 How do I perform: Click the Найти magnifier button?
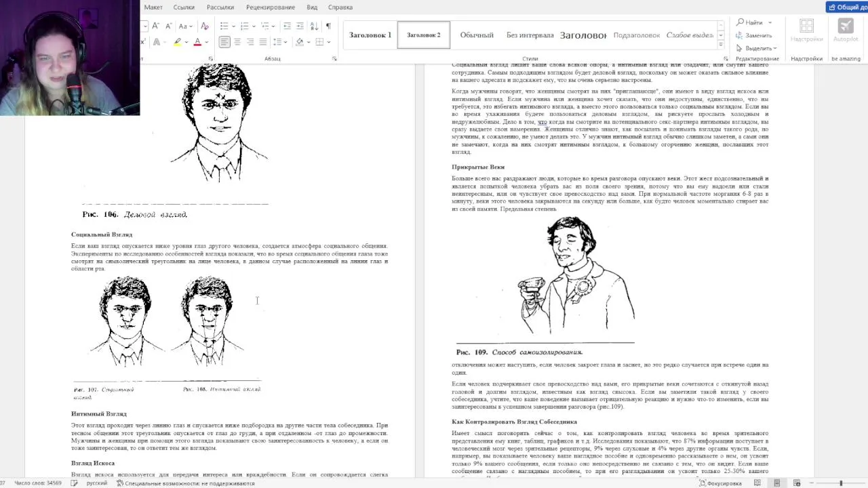(750, 22)
